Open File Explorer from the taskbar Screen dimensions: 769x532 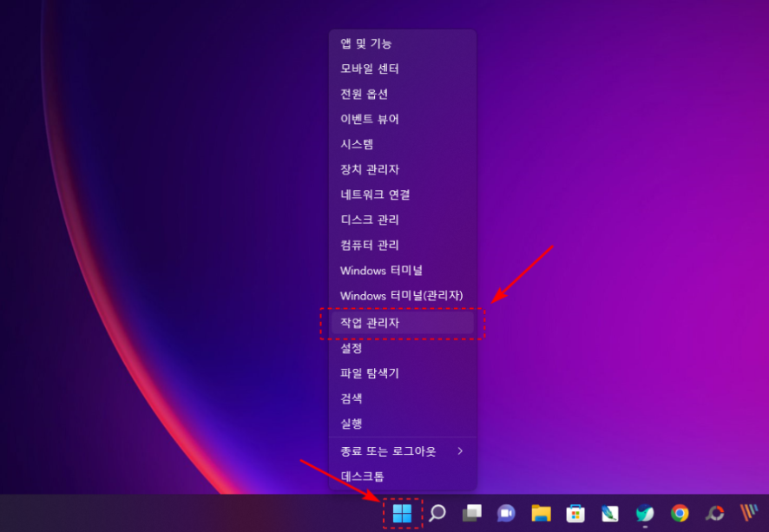coord(541,514)
